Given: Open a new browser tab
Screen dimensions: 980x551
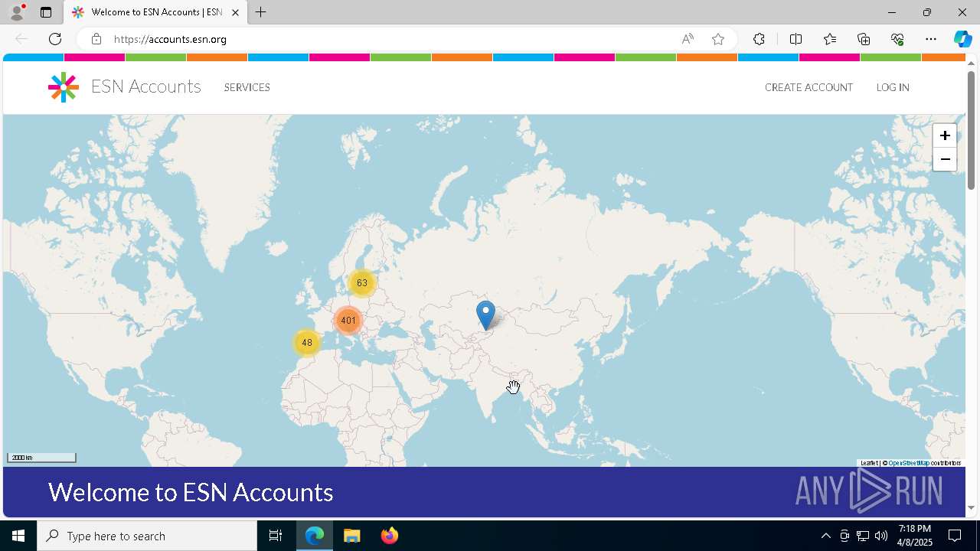Looking at the screenshot, I should (x=261, y=12).
